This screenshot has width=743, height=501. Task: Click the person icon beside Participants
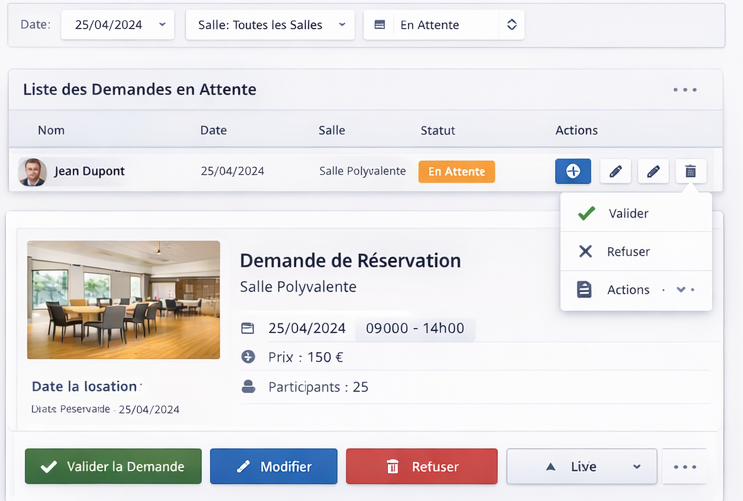coord(248,387)
